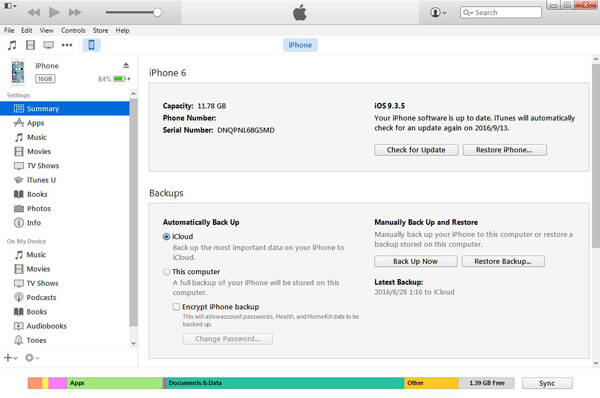The width and height of the screenshot is (600, 398).
Task: Click Change Password... button
Action: pos(228,339)
